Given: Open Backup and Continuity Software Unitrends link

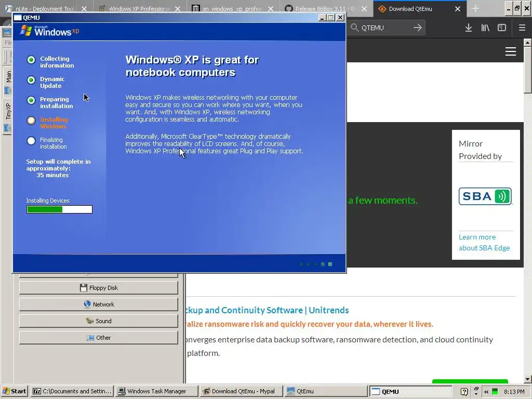Looking at the screenshot, I should pyautogui.click(x=268, y=310).
